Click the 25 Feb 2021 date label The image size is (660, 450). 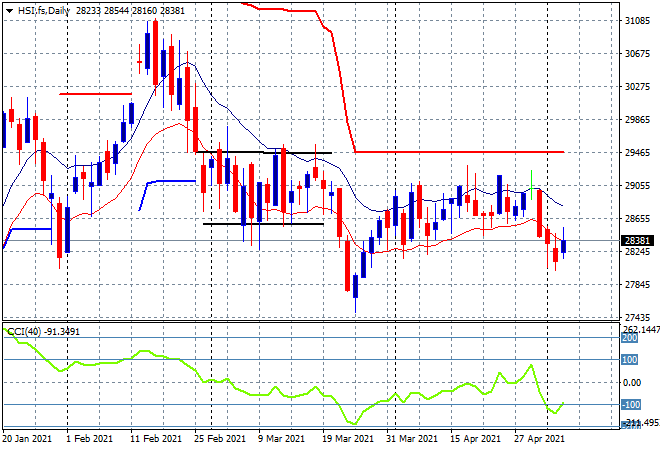click(219, 439)
